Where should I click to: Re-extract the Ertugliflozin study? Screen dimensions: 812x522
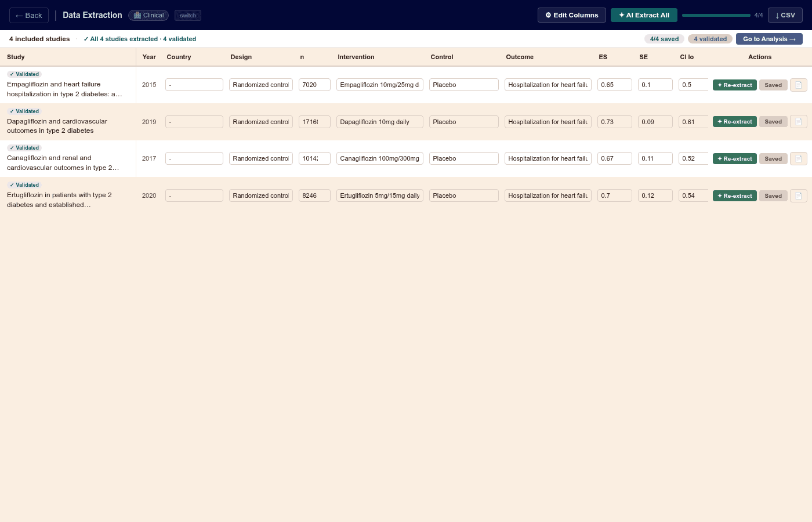tap(735, 195)
